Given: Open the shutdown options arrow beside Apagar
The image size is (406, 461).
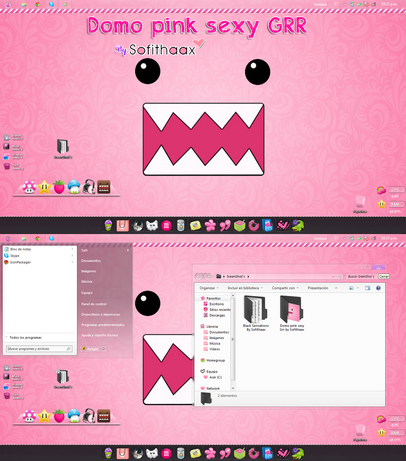Looking at the screenshot, I should pyautogui.click(x=104, y=349).
